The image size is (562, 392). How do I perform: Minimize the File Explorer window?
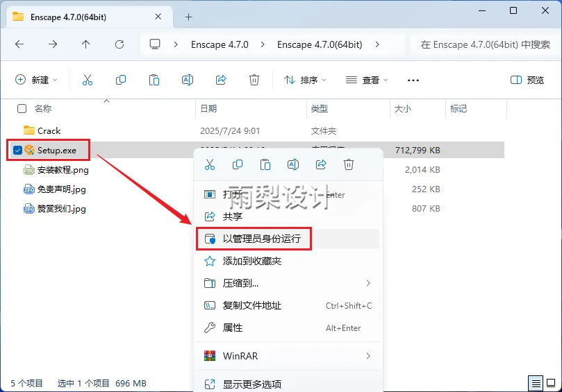(482, 10)
